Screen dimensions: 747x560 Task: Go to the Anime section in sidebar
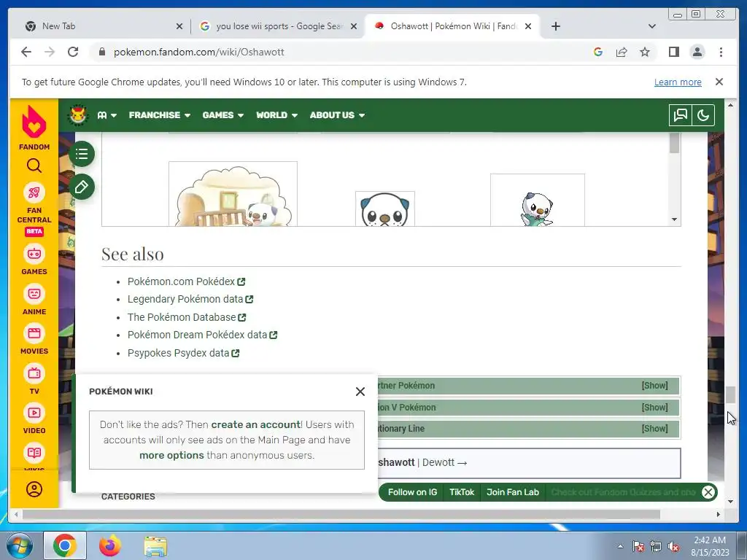pos(34,300)
